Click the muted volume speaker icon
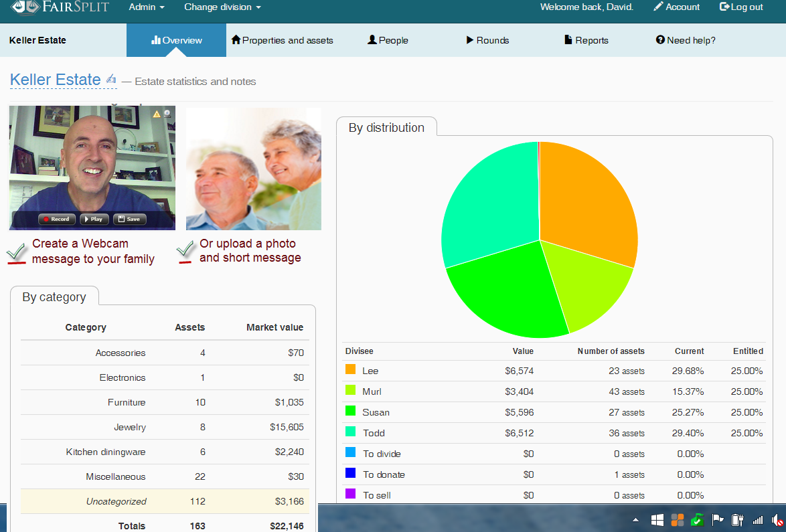This screenshot has height=532, width=786. pyautogui.click(x=777, y=521)
